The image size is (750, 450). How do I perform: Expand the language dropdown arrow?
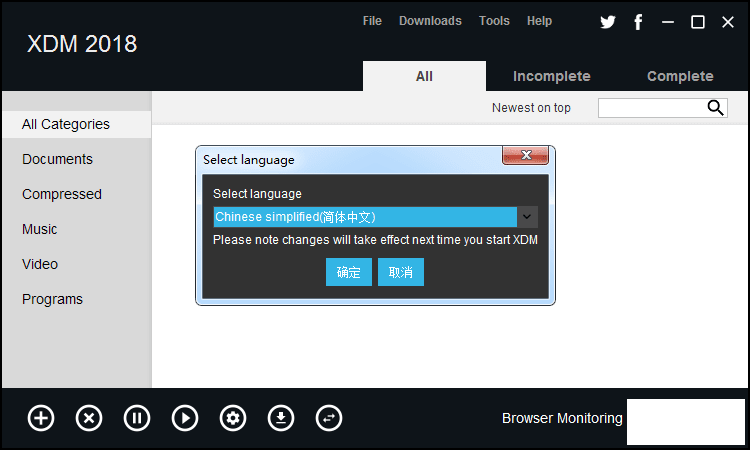pyautogui.click(x=527, y=217)
